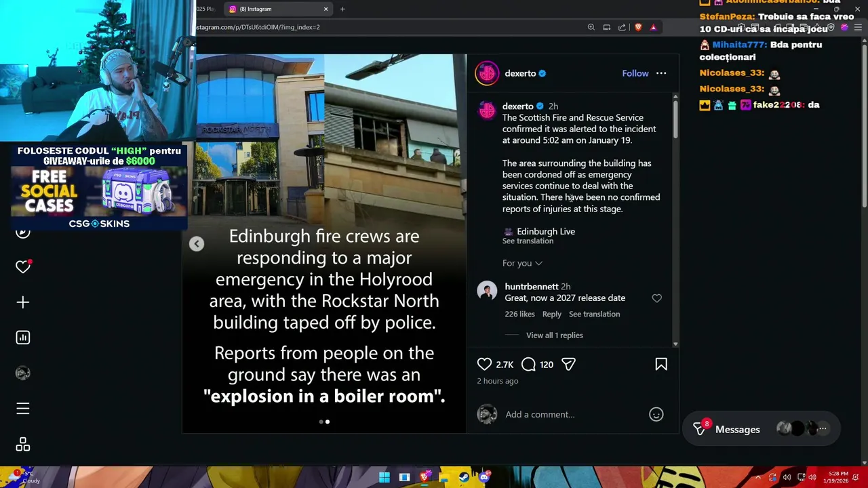Viewport: 868px width, 488px height.
Task: Open Brave browser taskbar icon
Action: click(x=425, y=477)
